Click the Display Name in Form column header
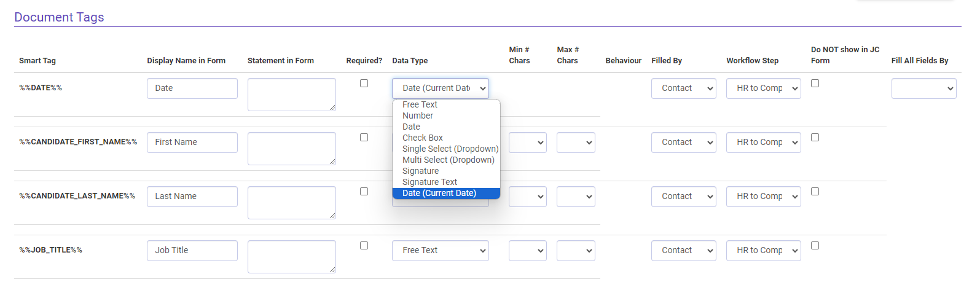Viewport: 980px width, 282px height. [x=186, y=61]
